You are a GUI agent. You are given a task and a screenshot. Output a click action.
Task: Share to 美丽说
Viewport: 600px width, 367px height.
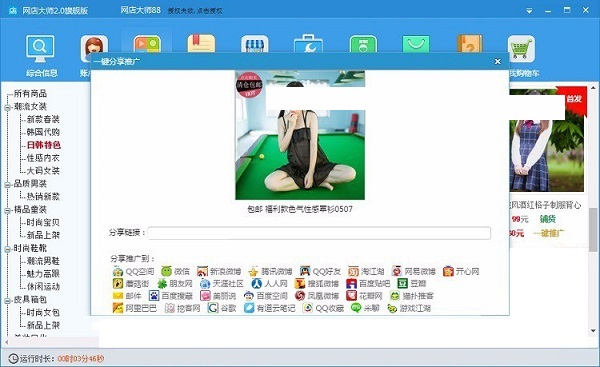pos(218,296)
